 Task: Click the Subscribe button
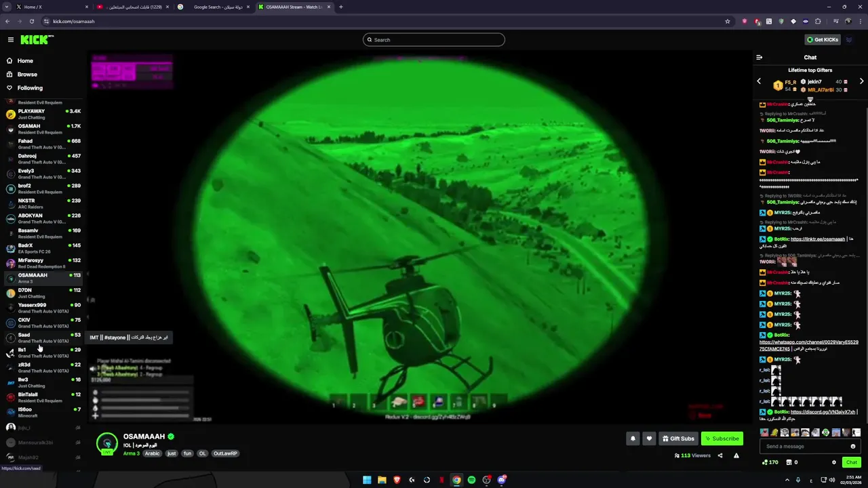pos(722,439)
